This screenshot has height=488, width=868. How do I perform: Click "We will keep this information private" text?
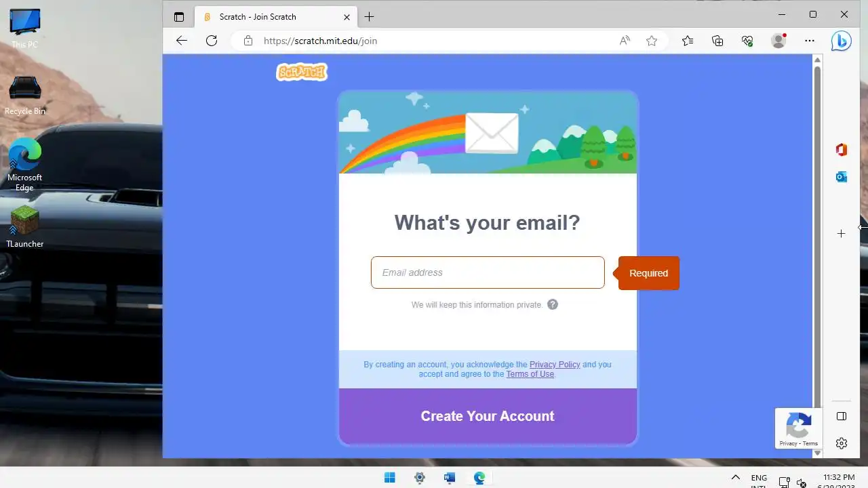point(477,305)
